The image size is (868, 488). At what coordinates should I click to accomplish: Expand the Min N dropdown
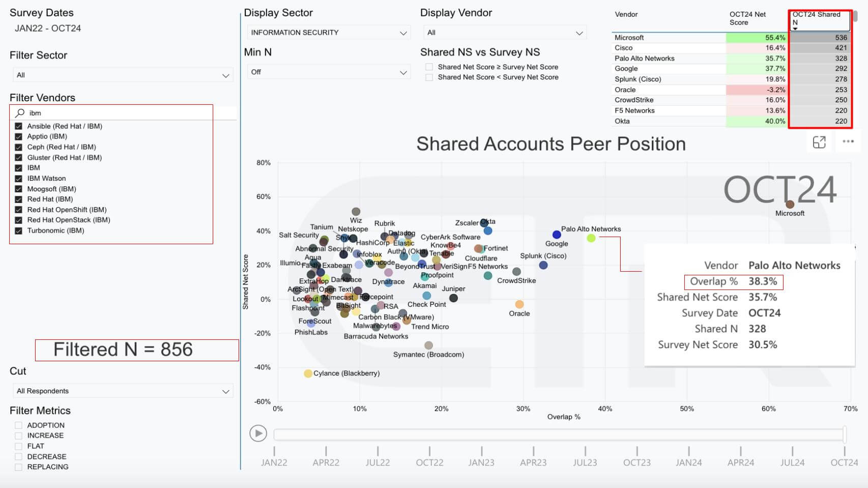(x=328, y=72)
